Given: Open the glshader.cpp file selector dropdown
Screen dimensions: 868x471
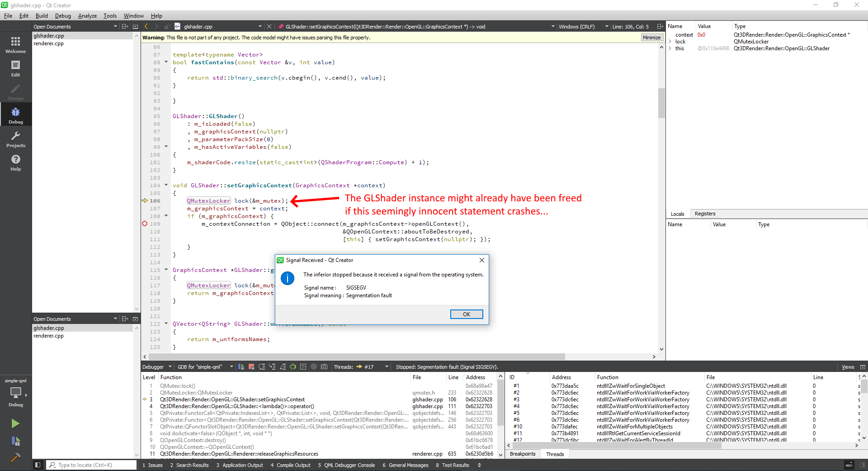Looking at the screenshot, I should [260, 27].
